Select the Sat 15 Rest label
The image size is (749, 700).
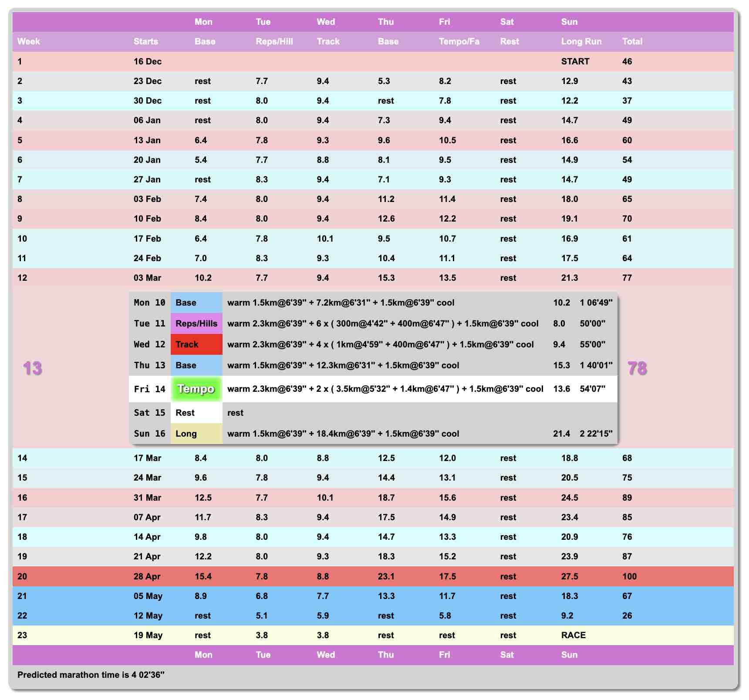[196, 413]
